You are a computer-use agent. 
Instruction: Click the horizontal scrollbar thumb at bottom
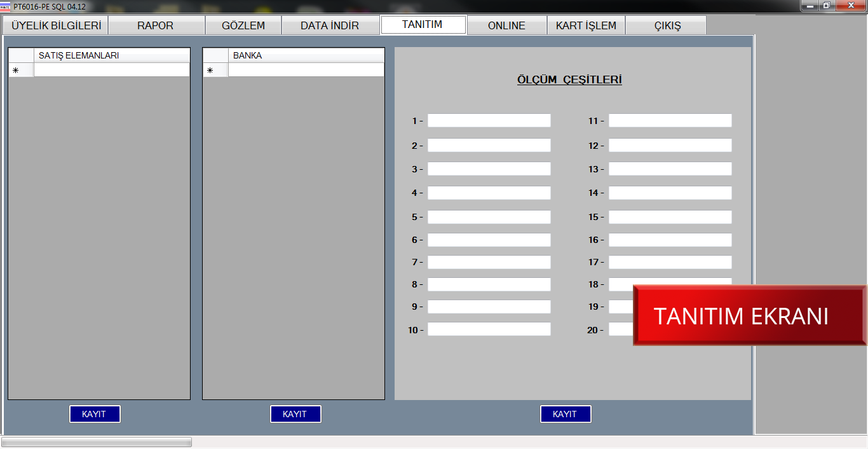(x=97, y=442)
